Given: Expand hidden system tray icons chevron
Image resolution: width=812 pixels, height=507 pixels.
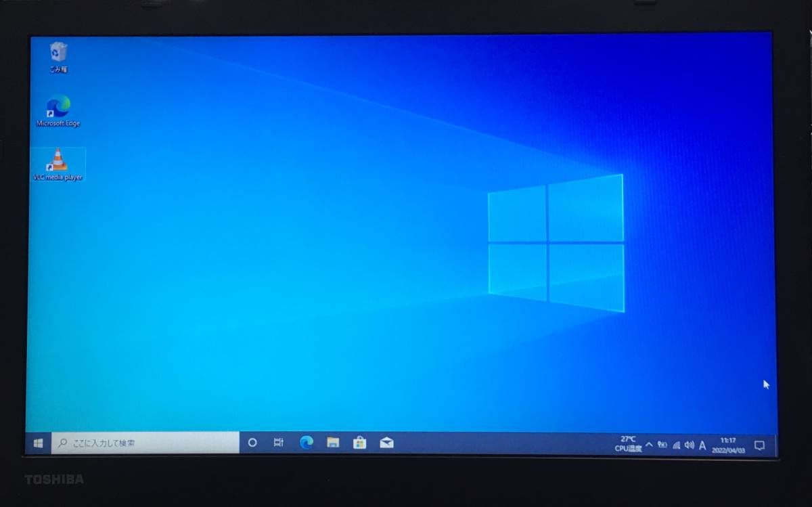Looking at the screenshot, I should tap(649, 445).
